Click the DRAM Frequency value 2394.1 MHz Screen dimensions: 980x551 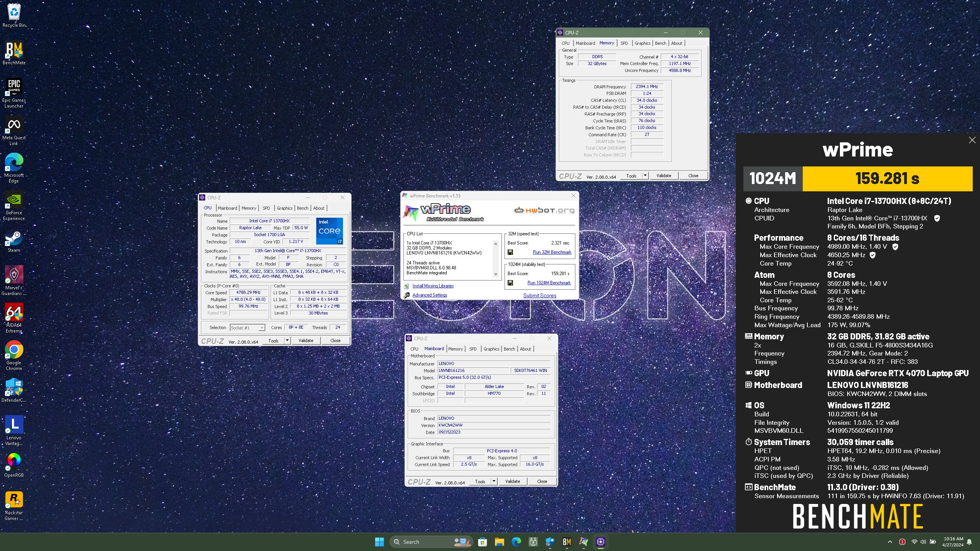point(647,87)
